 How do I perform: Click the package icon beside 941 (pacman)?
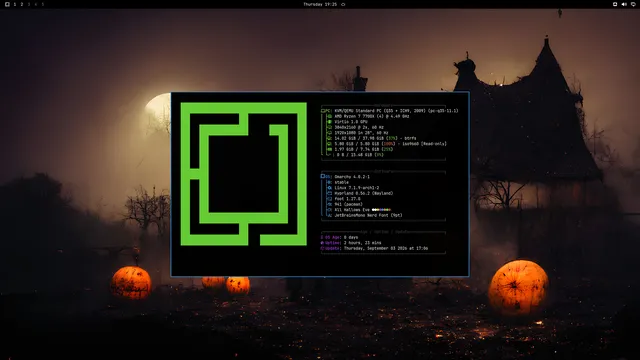[329, 204]
